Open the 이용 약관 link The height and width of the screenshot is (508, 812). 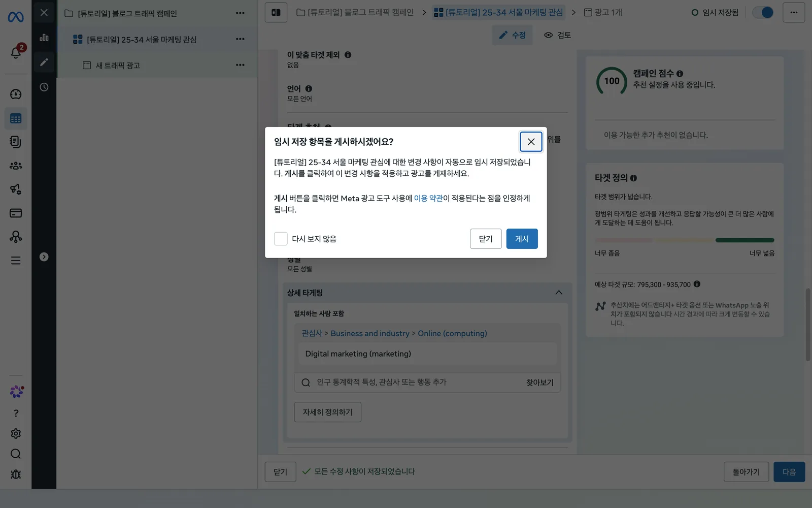click(x=428, y=198)
